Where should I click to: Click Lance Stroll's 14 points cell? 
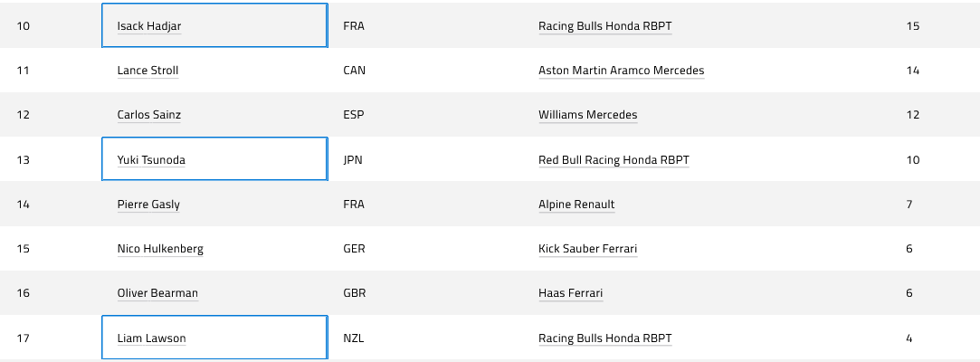[x=912, y=71]
